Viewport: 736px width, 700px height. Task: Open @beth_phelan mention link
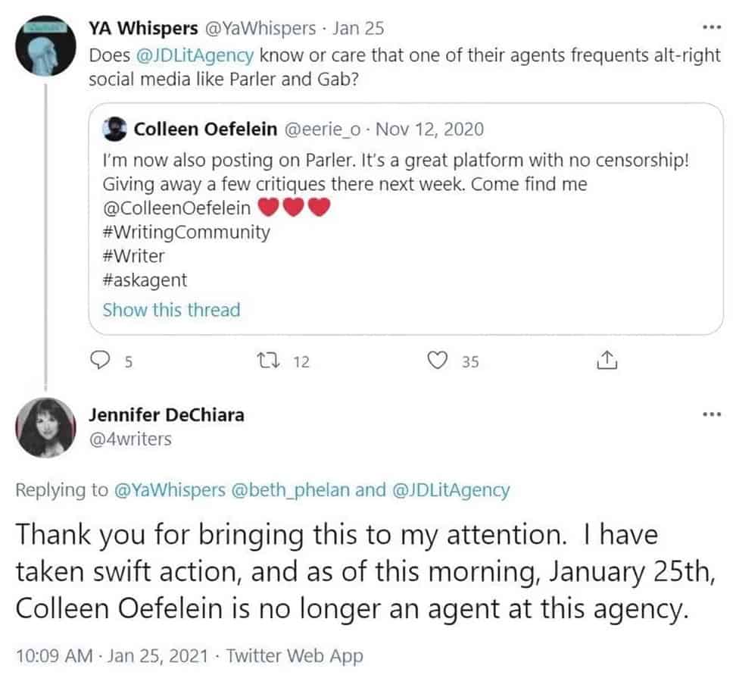pos(291,489)
